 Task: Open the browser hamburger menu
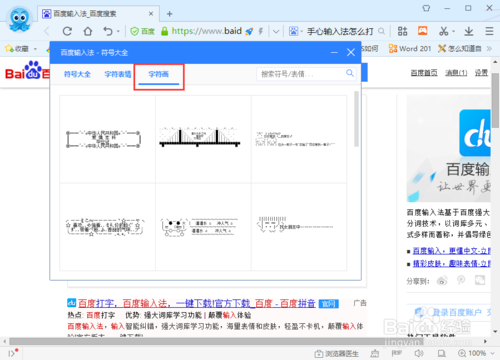click(x=489, y=31)
